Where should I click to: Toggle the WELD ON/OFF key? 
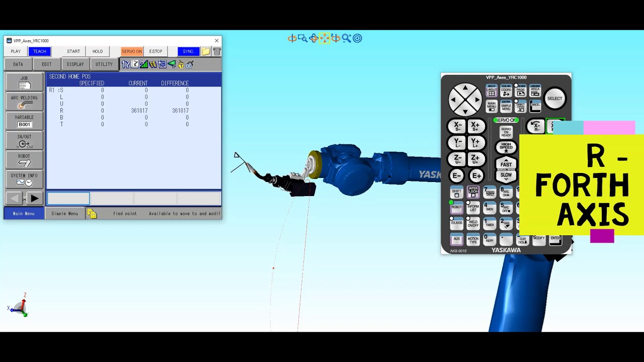tap(473, 223)
